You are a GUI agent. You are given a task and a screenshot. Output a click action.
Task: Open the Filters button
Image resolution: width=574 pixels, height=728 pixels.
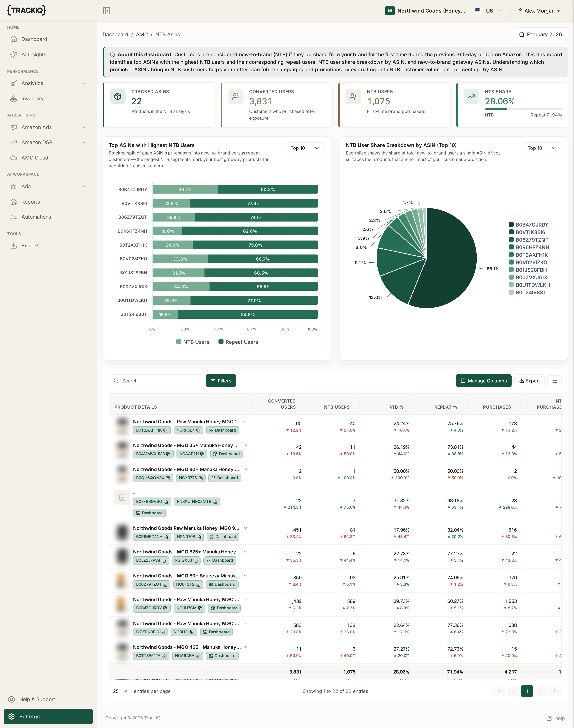click(x=221, y=381)
